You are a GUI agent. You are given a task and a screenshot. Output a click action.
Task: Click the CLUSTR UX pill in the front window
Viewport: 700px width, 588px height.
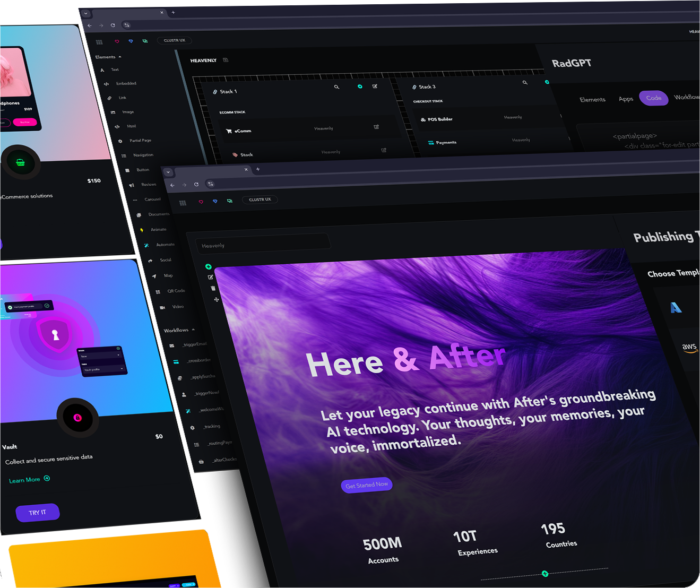coord(260,200)
